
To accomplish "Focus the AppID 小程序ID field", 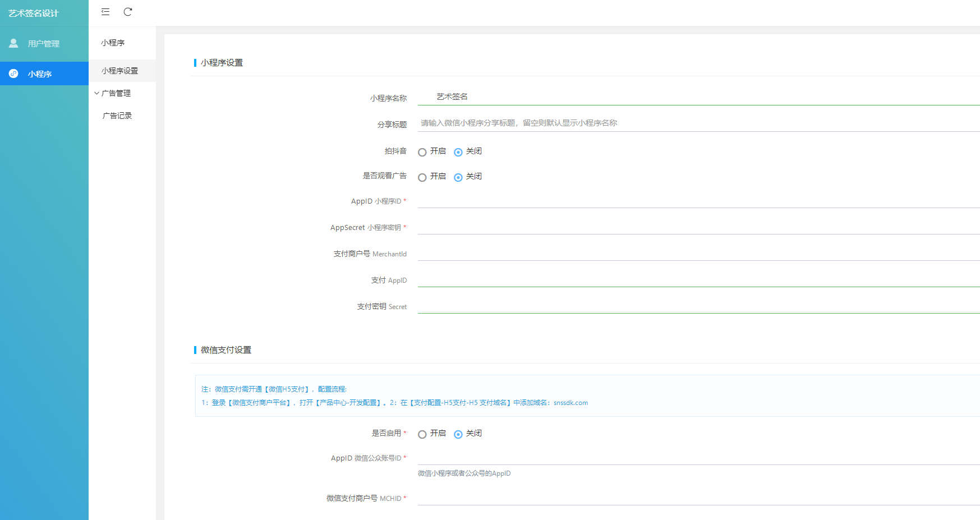I will pyautogui.click(x=698, y=200).
